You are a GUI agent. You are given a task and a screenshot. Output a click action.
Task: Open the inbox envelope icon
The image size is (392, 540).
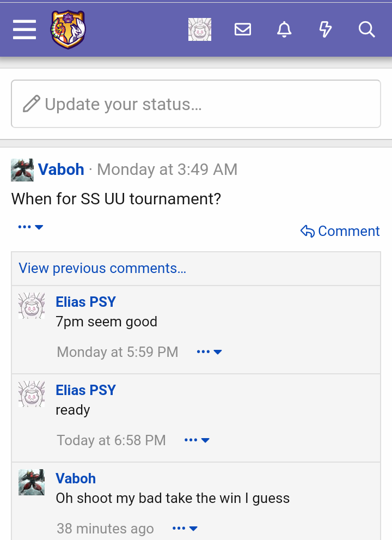[243, 29]
